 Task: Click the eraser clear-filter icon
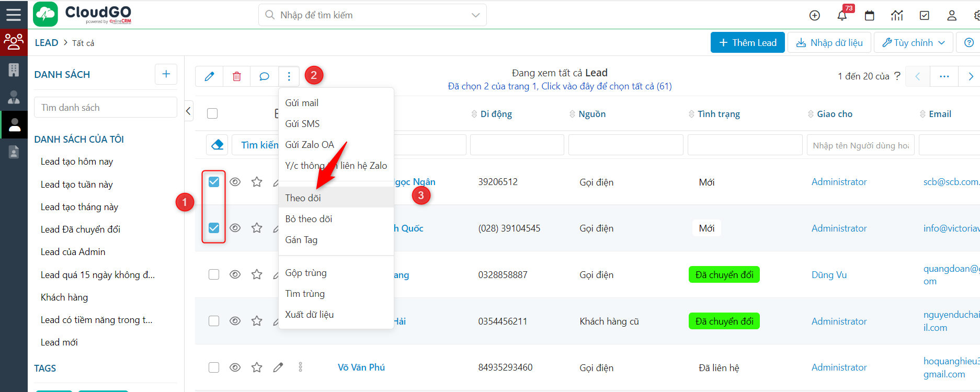pos(217,145)
